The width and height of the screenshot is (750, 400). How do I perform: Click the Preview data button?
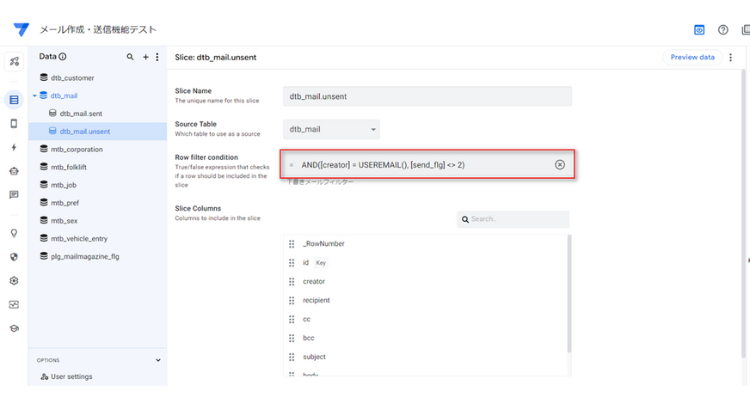692,57
